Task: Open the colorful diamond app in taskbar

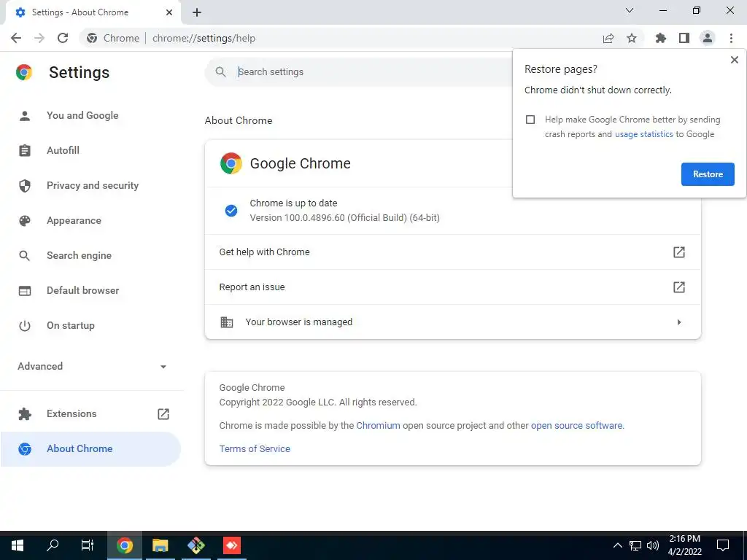Action: [x=196, y=545]
